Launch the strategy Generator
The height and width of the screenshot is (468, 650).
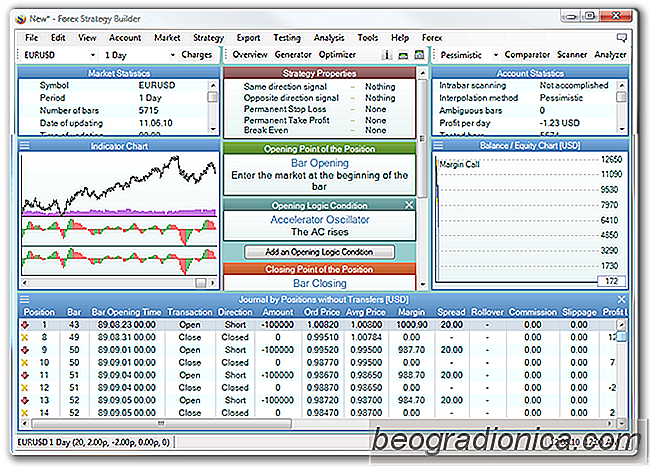(x=293, y=55)
